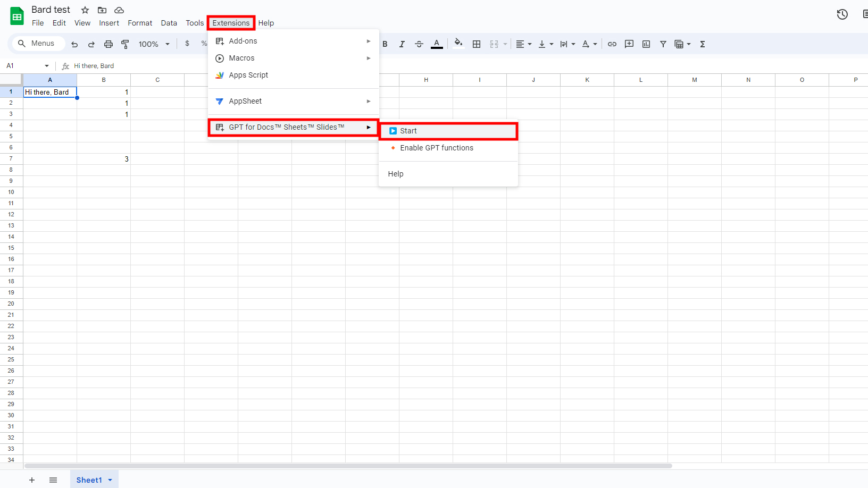Format selection as currency
This screenshot has width=868, height=488.
coord(187,44)
